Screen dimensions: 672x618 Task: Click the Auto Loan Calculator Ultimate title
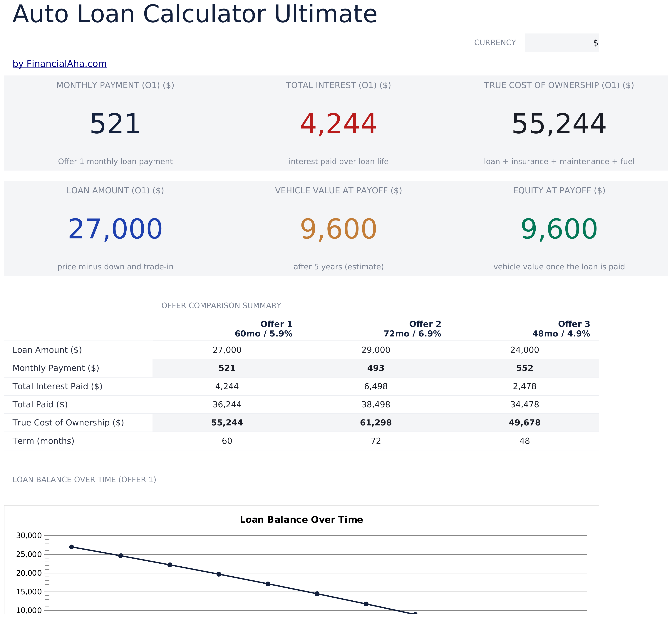[x=195, y=14]
